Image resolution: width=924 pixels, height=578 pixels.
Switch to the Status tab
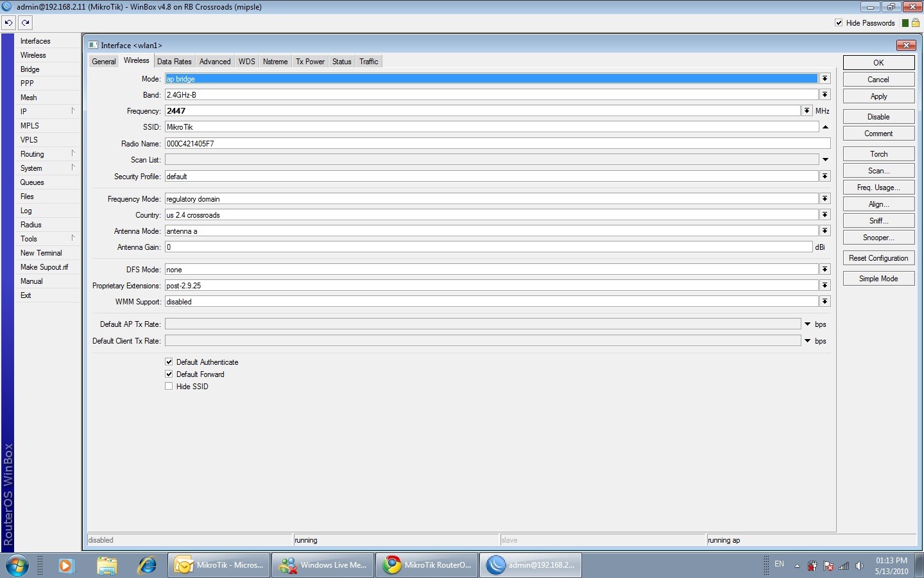(x=342, y=62)
